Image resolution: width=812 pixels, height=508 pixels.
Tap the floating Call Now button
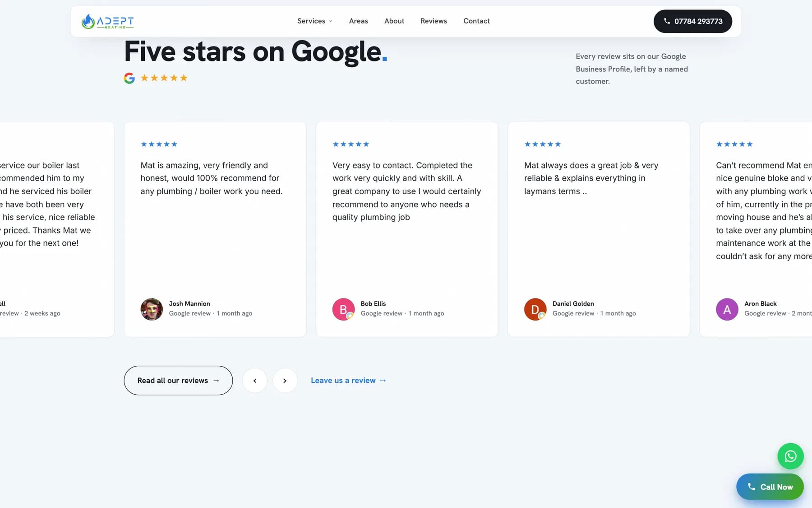770,487
